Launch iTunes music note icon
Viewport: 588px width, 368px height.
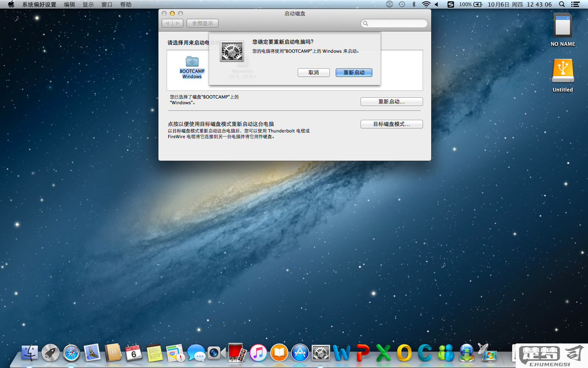(x=258, y=353)
